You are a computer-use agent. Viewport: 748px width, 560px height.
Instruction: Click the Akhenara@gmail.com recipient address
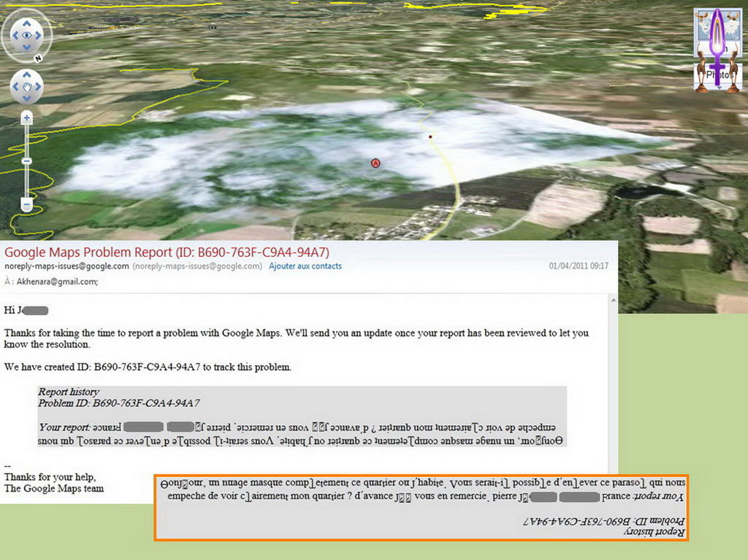coord(56,282)
